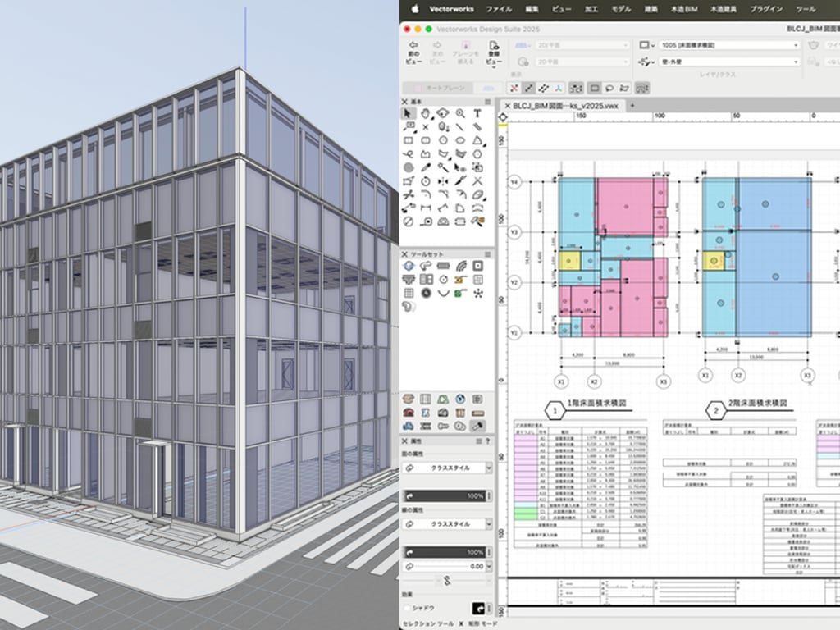This screenshot has height=630, width=840.
Task: Select the Zoom magnifier tool
Action: [460, 113]
